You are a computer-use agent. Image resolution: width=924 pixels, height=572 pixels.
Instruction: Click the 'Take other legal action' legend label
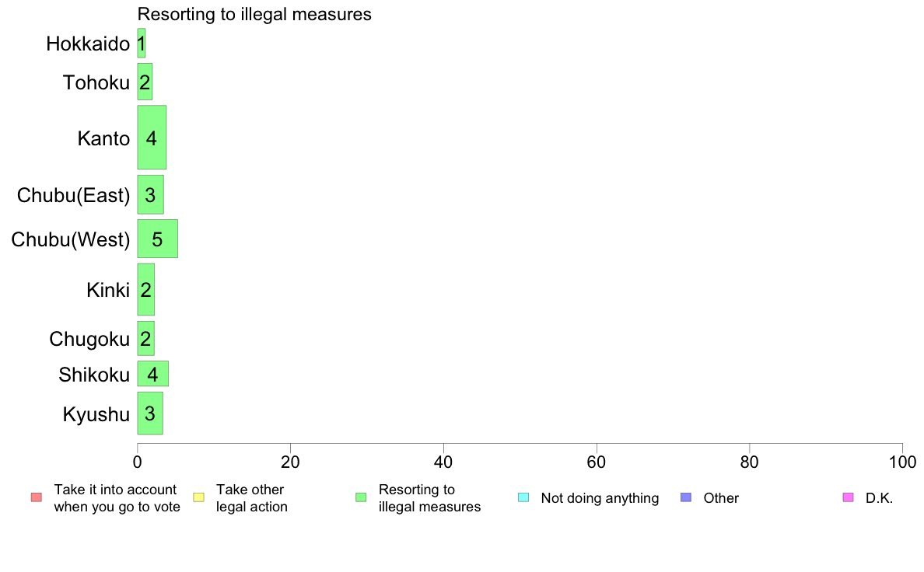point(252,498)
